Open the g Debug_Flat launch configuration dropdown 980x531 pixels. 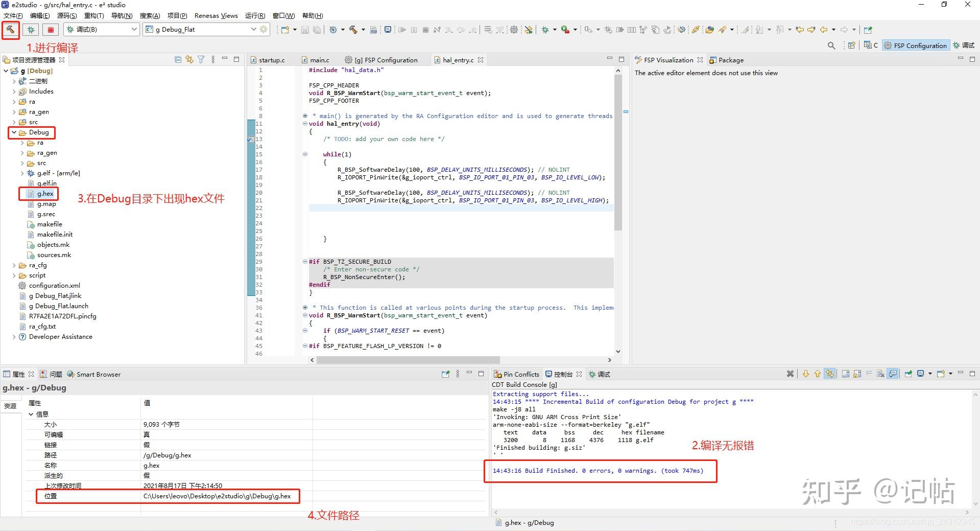click(x=253, y=30)
